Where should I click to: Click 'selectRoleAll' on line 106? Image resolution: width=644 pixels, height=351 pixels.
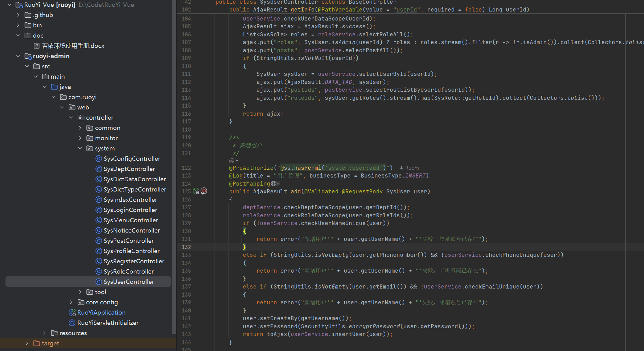tap(381, 35)
